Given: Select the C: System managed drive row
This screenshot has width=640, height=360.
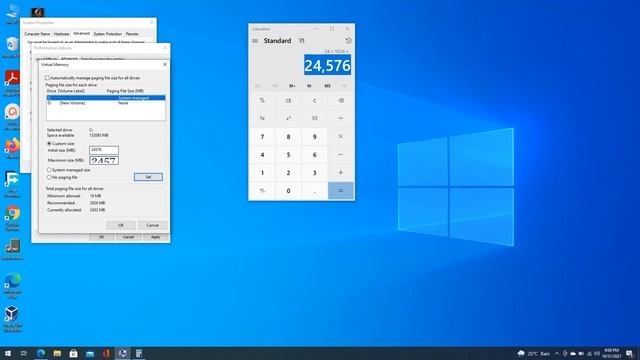Looking at the screenshot, I should pos(106,98).
